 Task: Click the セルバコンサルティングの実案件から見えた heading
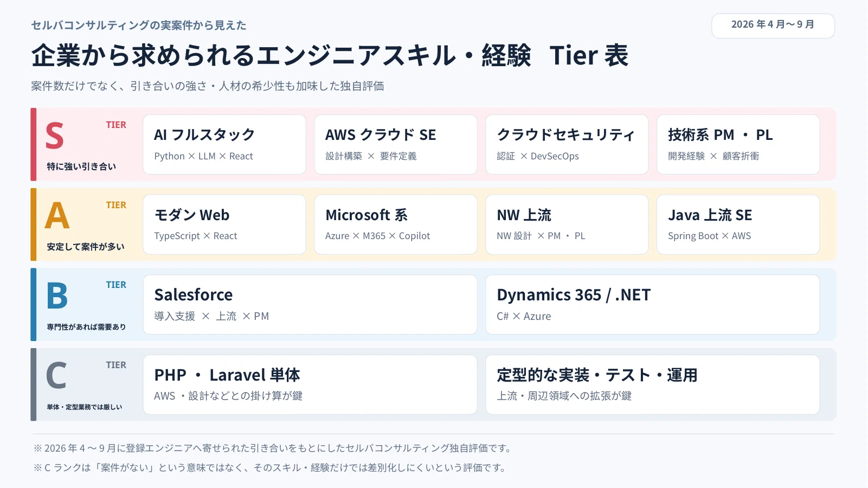pyautogui.click(x=139, y=25)
